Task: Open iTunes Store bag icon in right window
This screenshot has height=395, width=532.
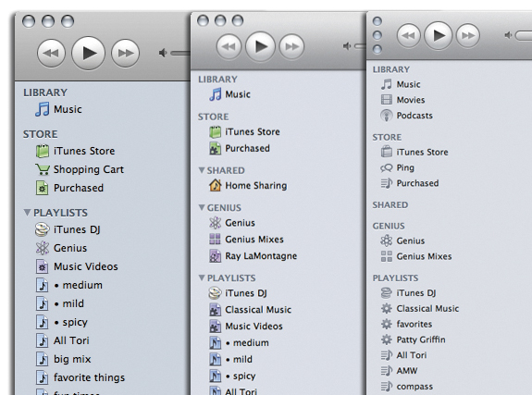Action: click(387, 152)
